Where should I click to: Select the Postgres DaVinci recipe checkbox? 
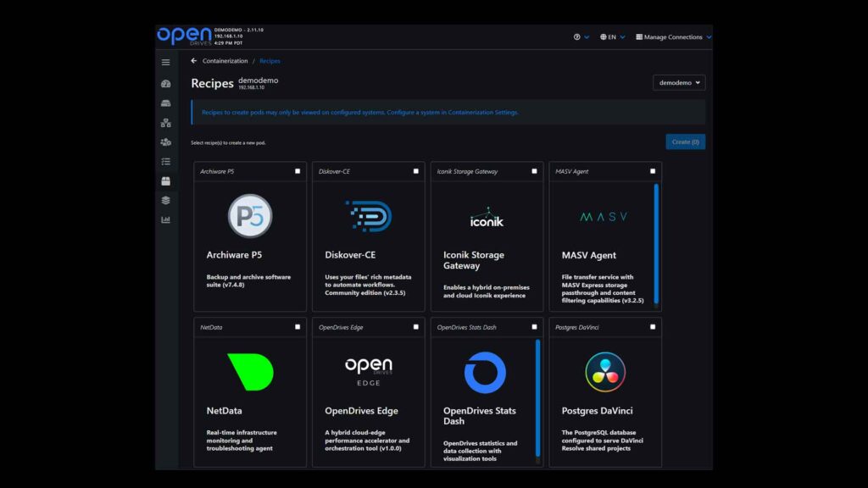click(x=653, y=327)
